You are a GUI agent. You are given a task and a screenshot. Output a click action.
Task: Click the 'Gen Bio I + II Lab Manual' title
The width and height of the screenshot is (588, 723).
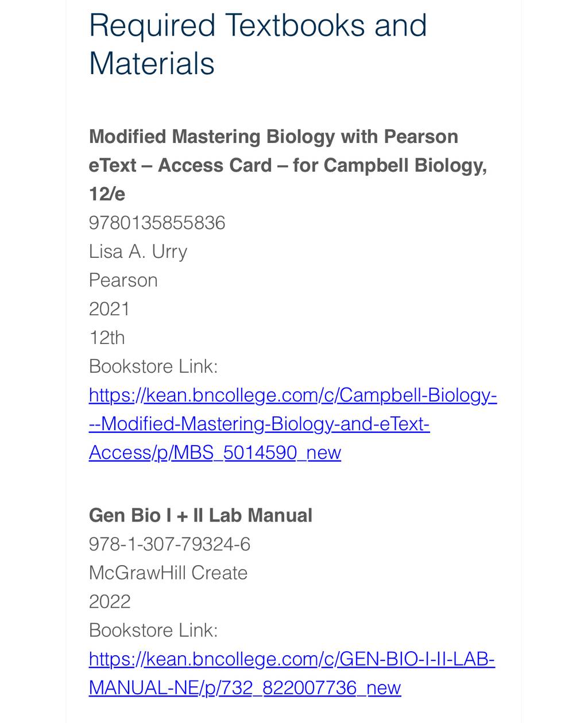coord(200,515)
